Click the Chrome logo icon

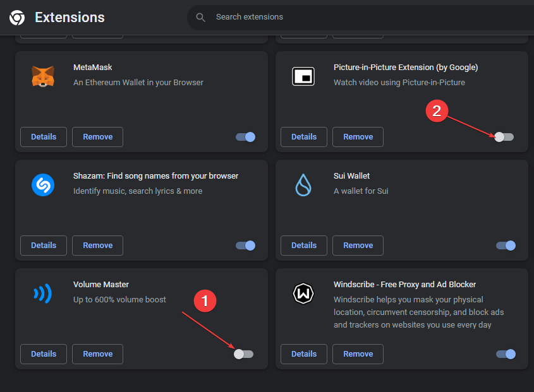point(17,18)
